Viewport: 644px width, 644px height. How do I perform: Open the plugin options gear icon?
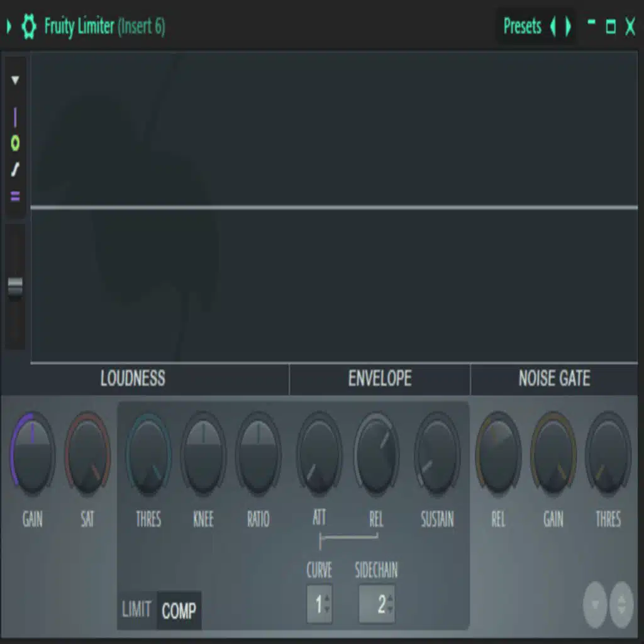[29, 27]
